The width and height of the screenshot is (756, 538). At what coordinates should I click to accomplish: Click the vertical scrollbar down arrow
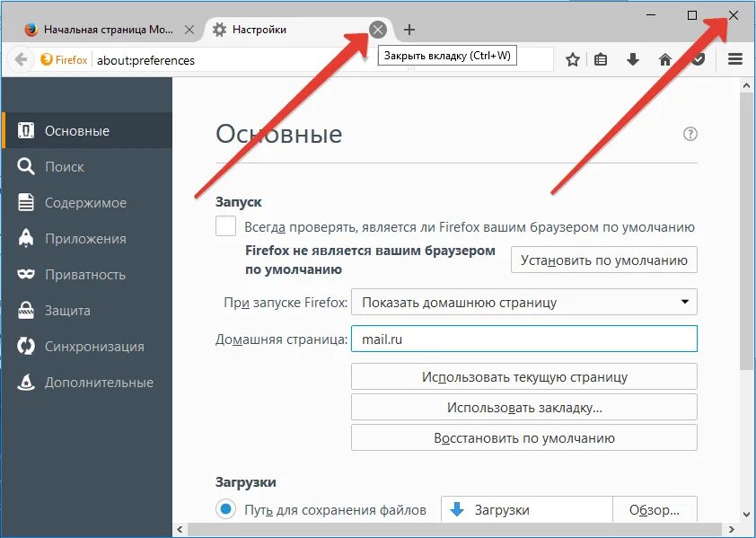746,515
